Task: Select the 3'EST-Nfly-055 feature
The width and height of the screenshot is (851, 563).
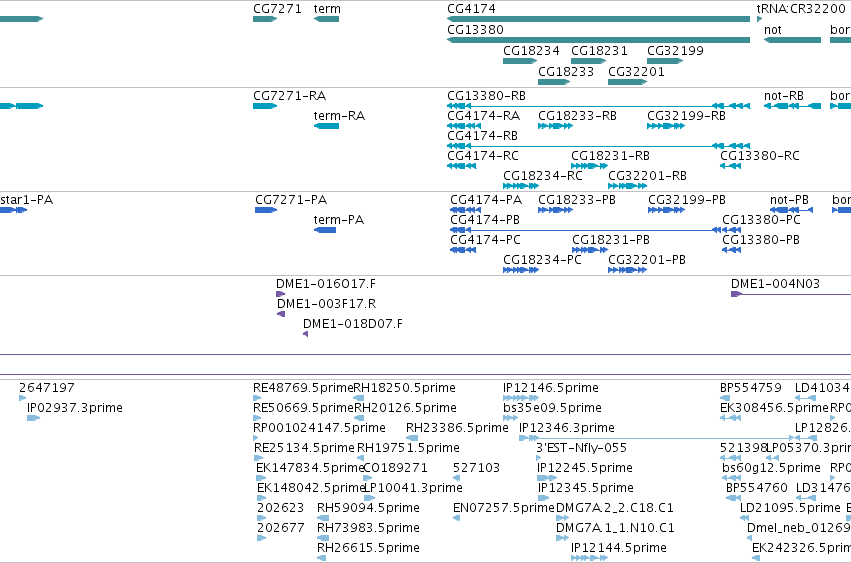Action: point(538,458)
